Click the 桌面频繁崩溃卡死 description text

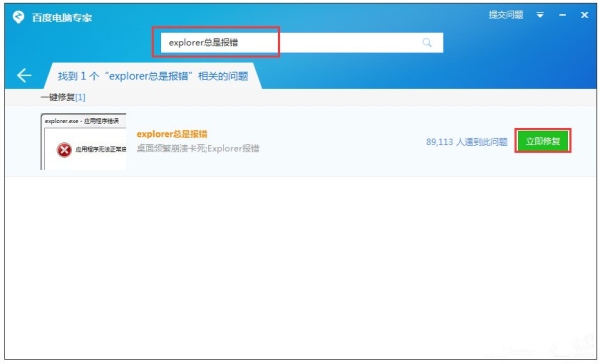pyautogui.click(x=198, y=149)
